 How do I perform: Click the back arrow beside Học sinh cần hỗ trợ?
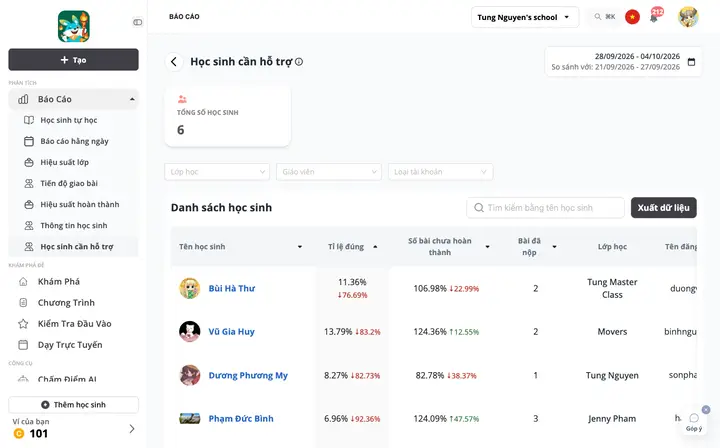[x=174, y=62]
